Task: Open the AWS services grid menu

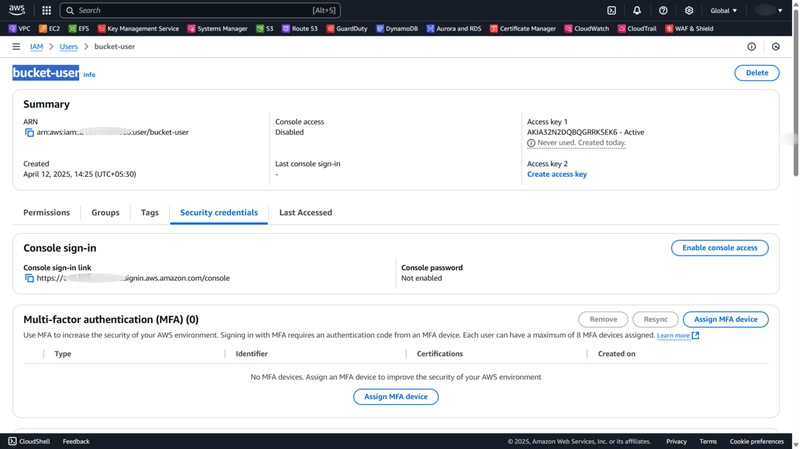Action: point(46,10)
